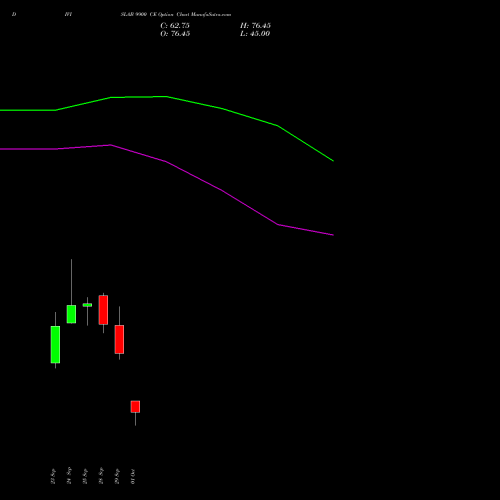
Task: Select the 24 Sep green candle with long wick
Action: pos(71,314)
